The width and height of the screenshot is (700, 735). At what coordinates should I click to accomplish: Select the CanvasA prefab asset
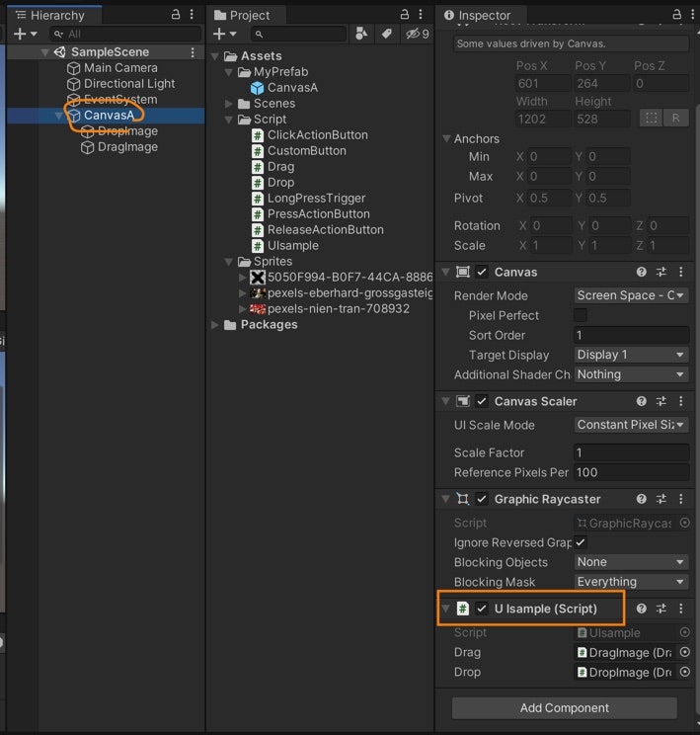[x=284, y=88]
